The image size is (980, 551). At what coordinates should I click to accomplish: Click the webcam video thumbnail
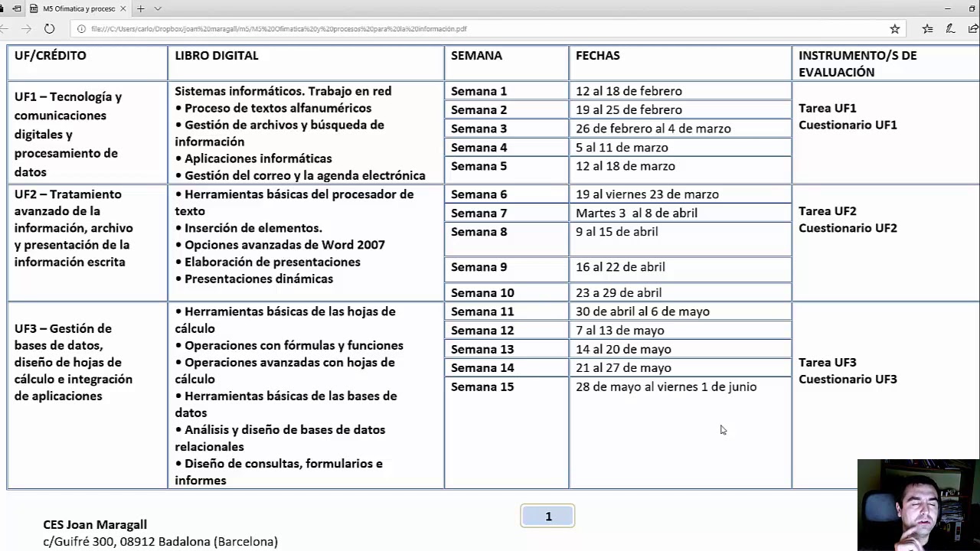coord(918,504)
